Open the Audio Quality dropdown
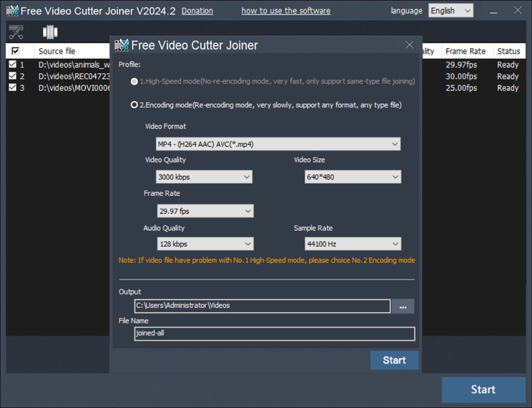Screen dimensions: 532x408 (205, 244)
